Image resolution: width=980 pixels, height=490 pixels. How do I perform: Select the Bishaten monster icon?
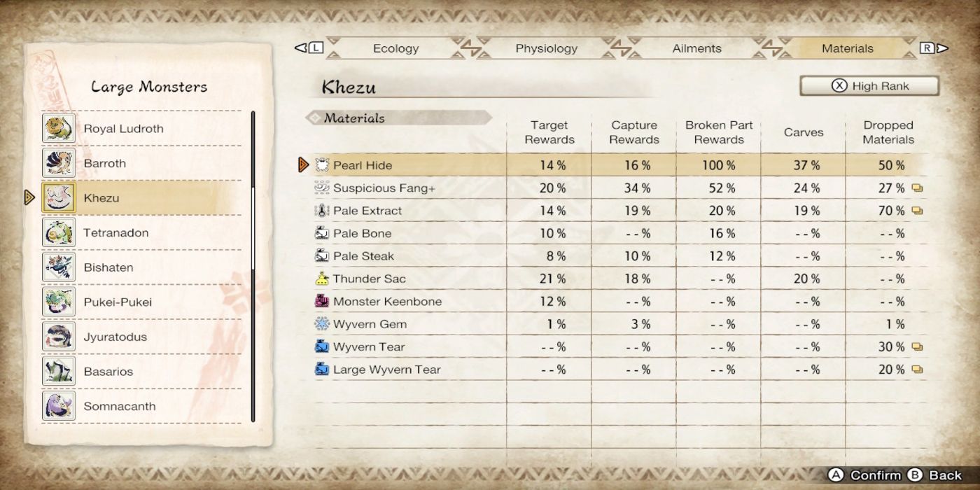59,267
